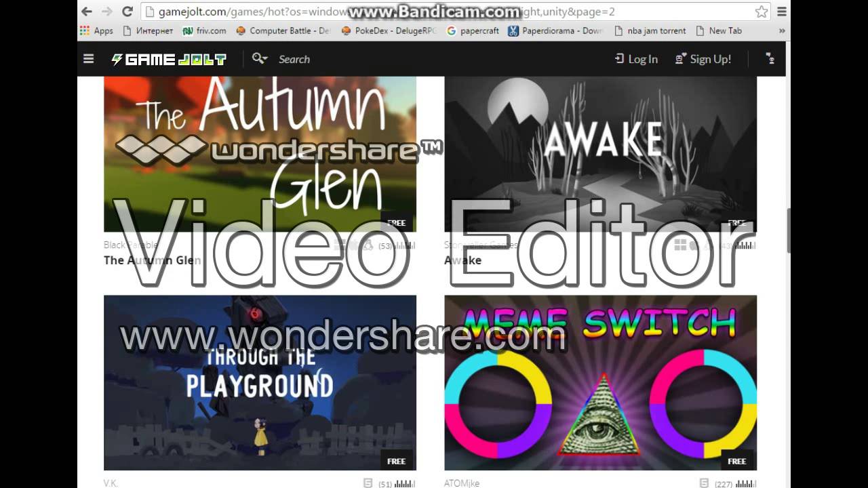The height and width of the screenshot is (488, 868).
Task: Open the Интернет bookmark
Action: [x=148, y=30]
